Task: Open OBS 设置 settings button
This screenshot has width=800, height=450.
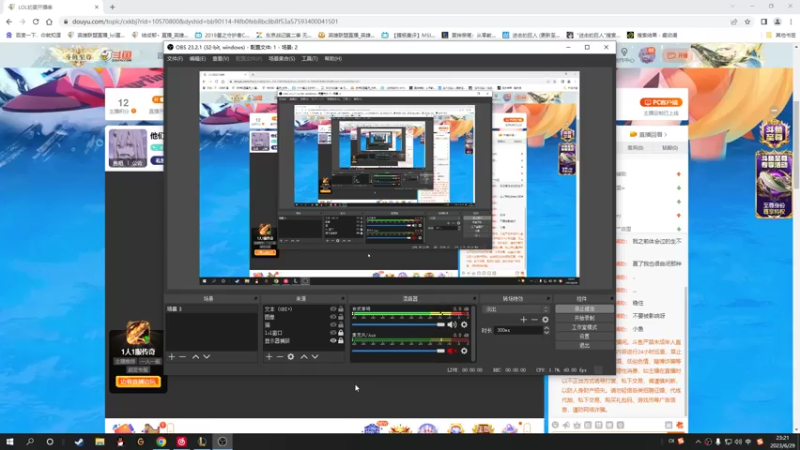Action: click(584, 336)
